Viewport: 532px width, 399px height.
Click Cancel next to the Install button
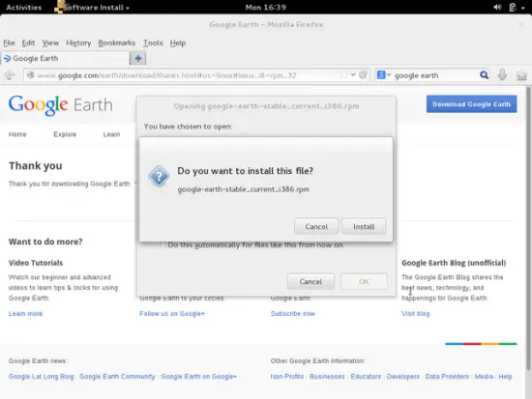tap(316, 226)
